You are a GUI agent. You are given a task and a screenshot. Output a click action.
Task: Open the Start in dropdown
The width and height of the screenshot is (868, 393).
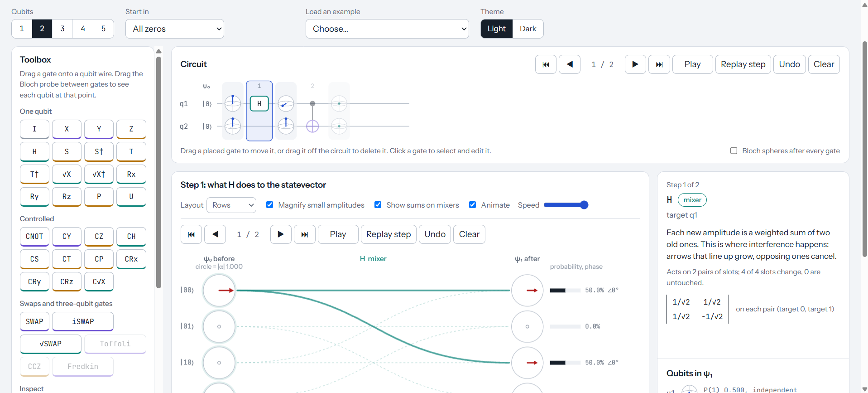tap(175, 29)
